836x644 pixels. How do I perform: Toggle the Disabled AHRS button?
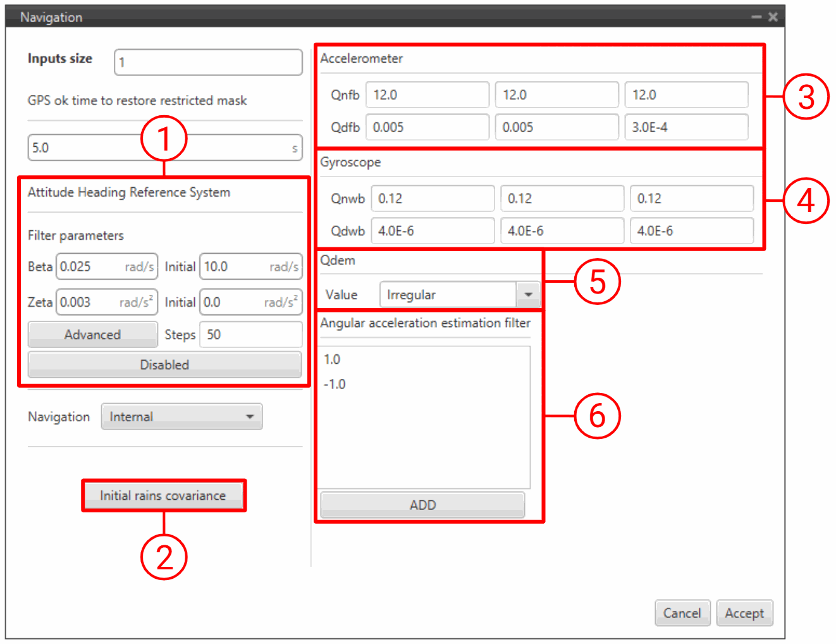click(x=164, y=365)
